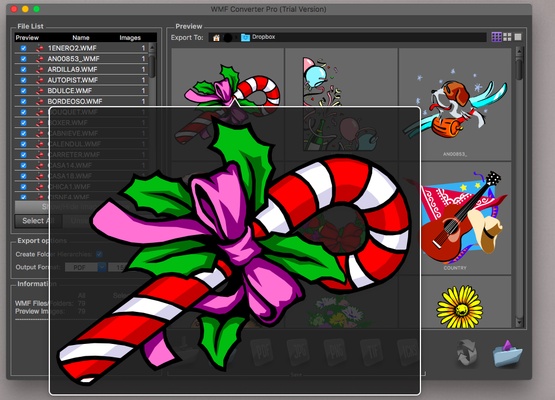The width and height of the screenshot is (555, 400).
Task: Toggle the checkbox for ARDILLA9.WMF
Action: coord(23,69)
